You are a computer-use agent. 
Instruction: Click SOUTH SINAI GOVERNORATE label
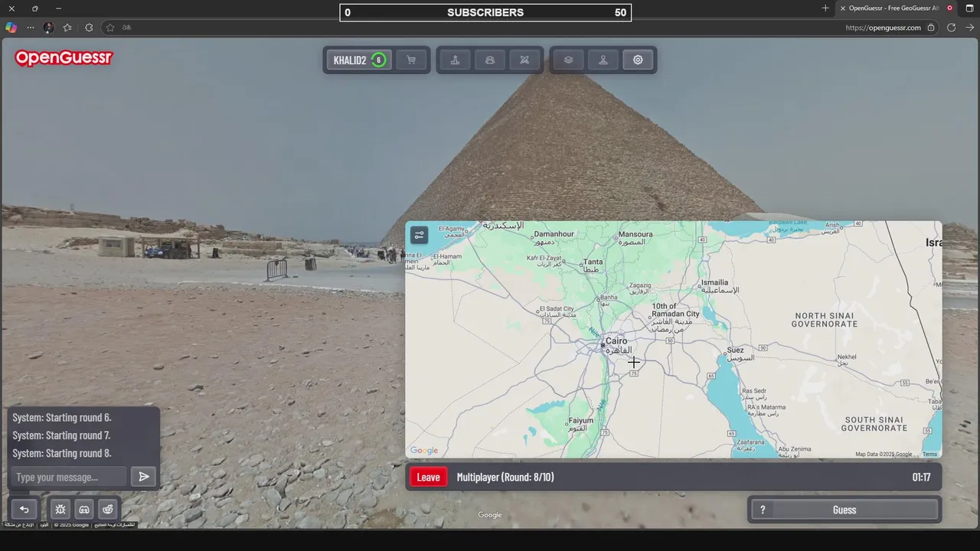[874, 423]
